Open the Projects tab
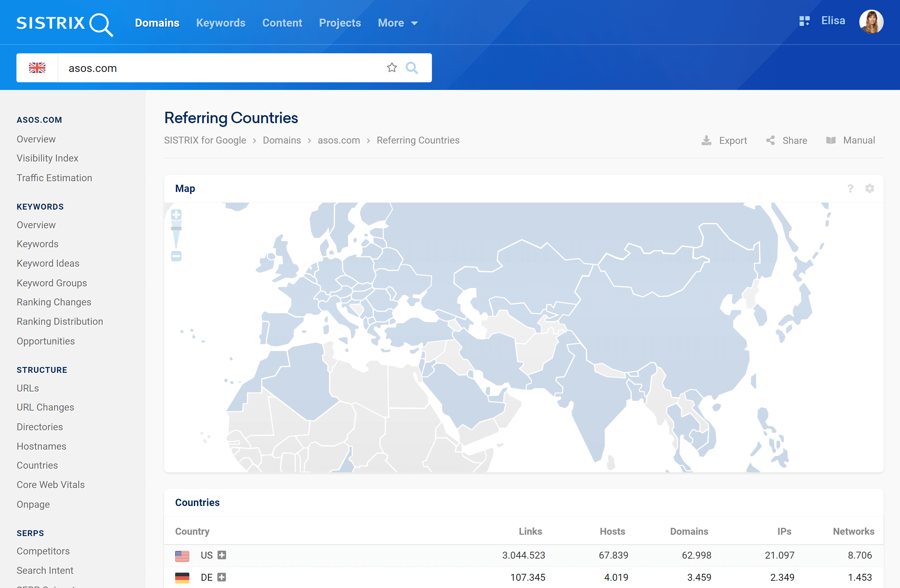The image size is (900, 588). (x=340, y=23)
